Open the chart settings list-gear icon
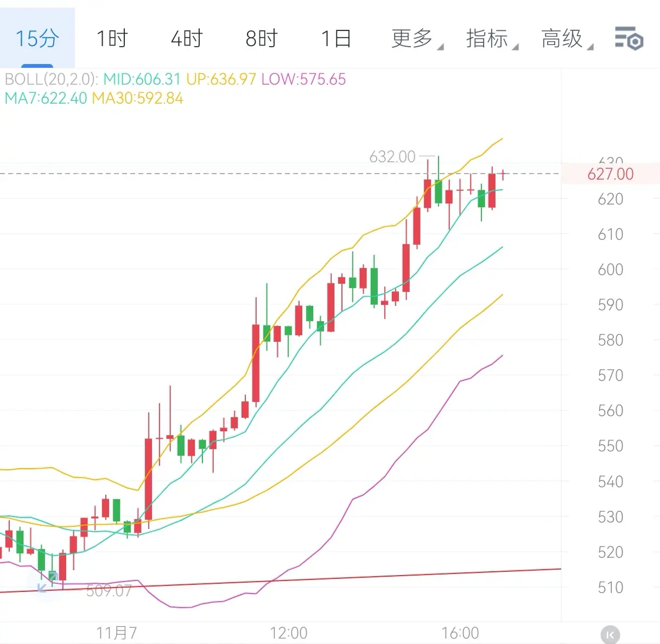The height and width of the screenshot is (644, 660). (x=629, y=39)
